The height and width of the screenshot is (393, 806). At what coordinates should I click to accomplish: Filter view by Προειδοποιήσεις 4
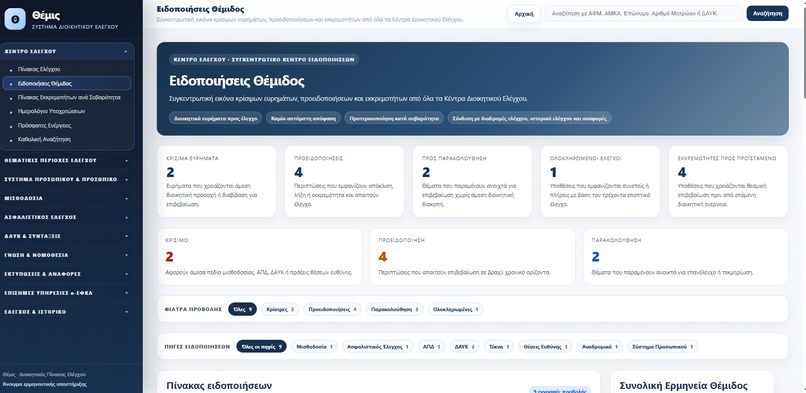point(332,309)
